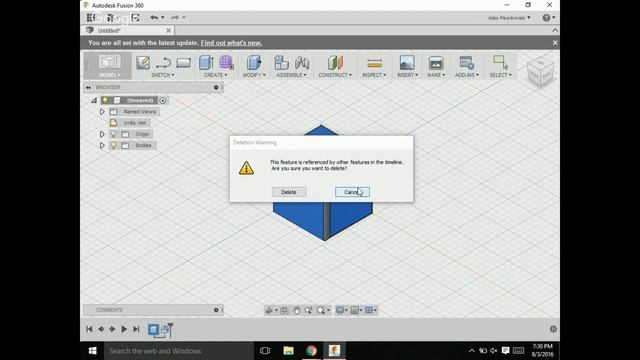This screenshot has width=640, height=360.
Task: Click the Orbit navigation icon
Action: click(269, 310)
